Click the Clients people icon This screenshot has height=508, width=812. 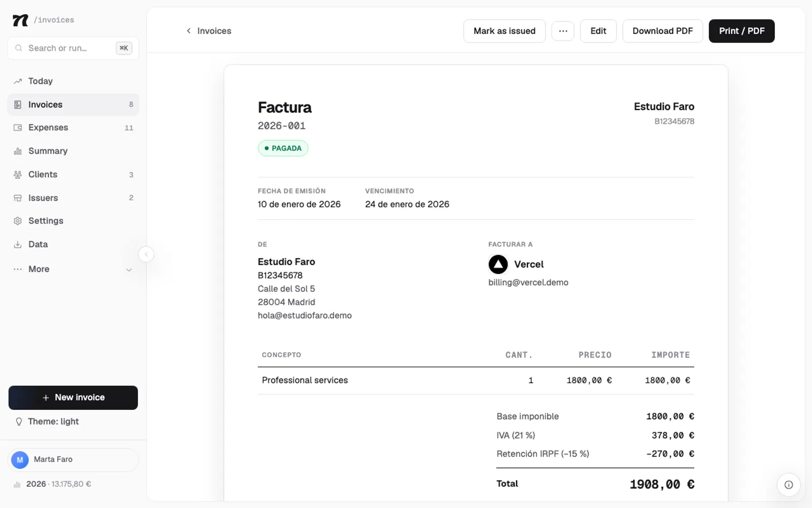tap(18, 174)
